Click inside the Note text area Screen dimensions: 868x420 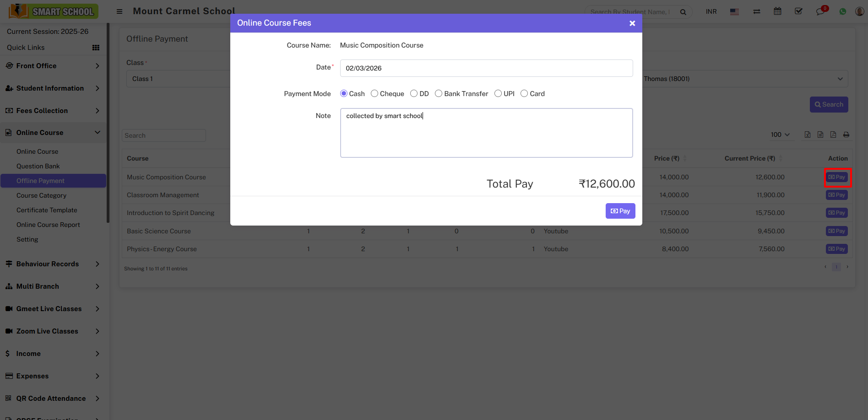point(486,133)
